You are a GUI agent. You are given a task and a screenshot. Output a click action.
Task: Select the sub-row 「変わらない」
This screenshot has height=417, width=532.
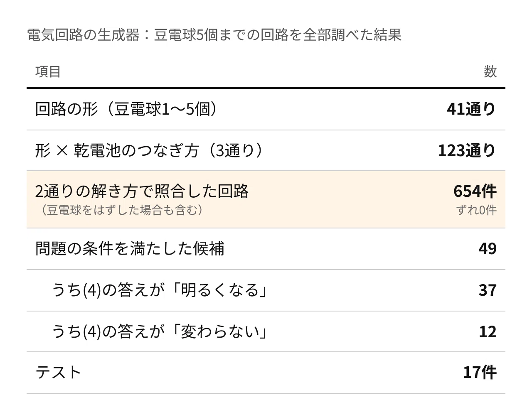coord(266,331)
